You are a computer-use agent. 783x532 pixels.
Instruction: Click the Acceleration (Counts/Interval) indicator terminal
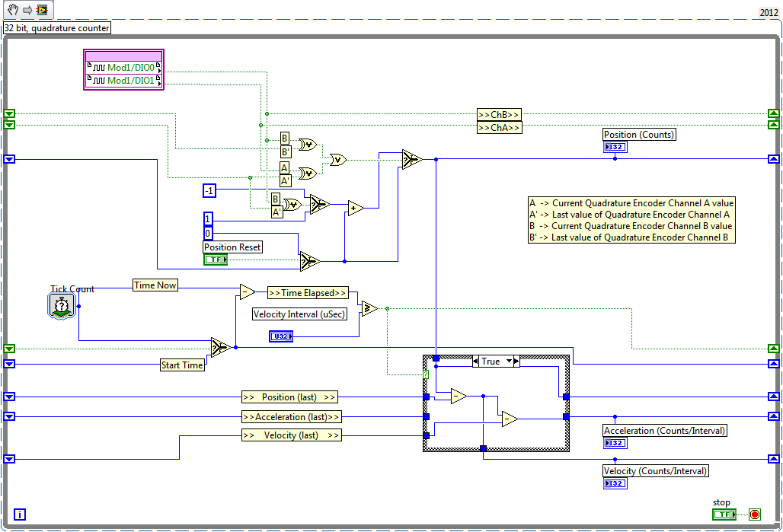[x=615, y=442]
